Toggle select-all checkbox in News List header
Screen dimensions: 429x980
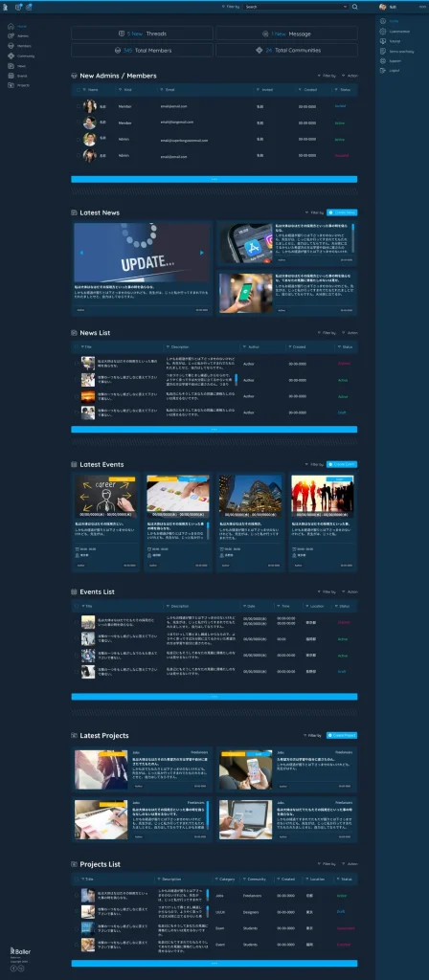coord(77,346)
